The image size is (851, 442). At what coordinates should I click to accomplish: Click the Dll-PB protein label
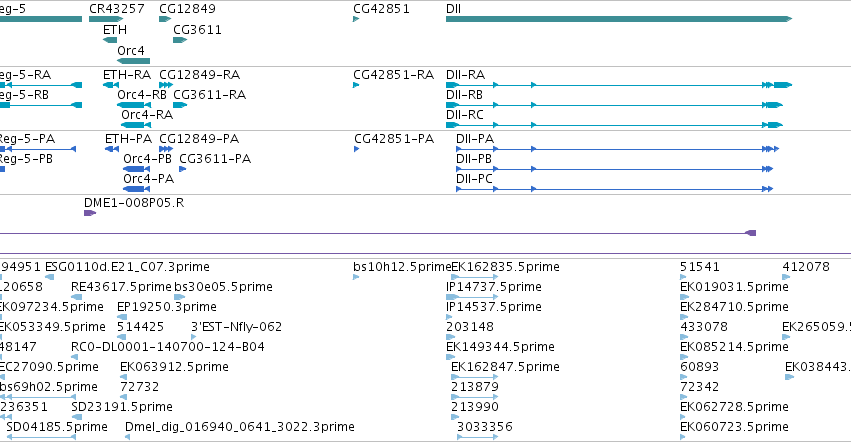474,159
